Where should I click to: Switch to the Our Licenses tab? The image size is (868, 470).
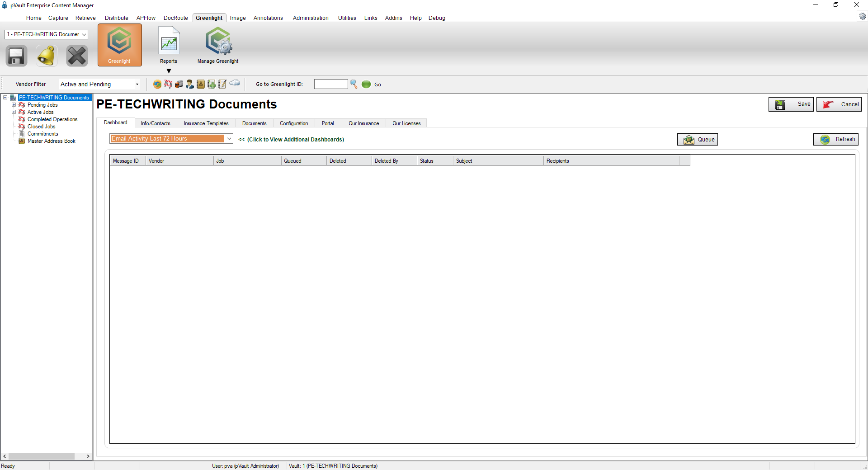(406, 123)
